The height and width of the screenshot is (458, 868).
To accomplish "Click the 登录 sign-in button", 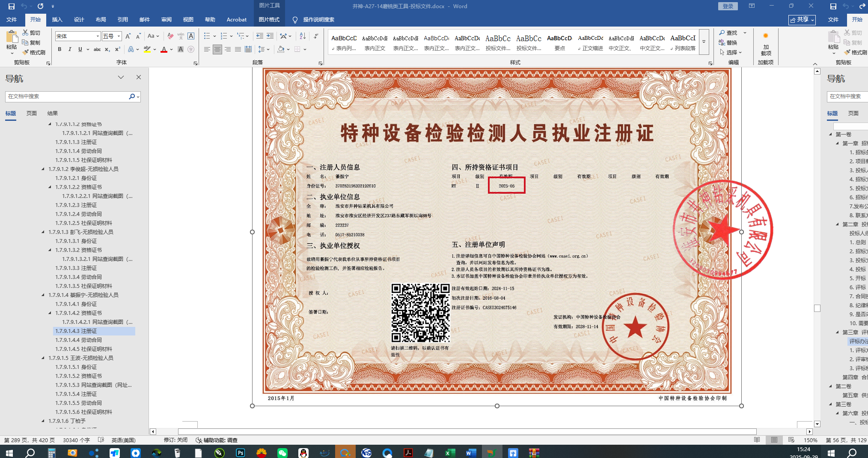I will point(728,6).
